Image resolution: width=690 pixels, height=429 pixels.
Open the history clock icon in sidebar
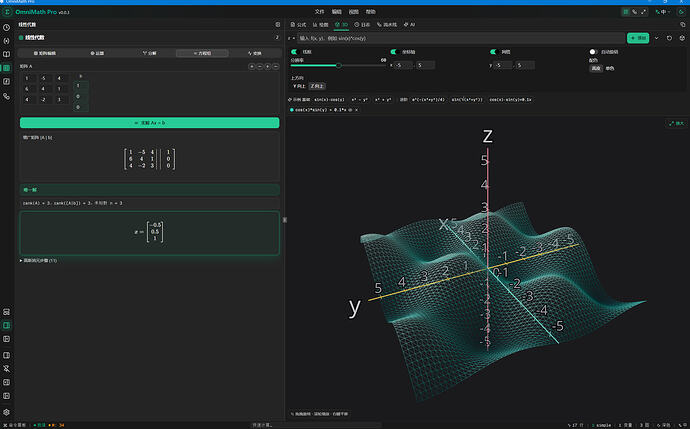point(7,27)
